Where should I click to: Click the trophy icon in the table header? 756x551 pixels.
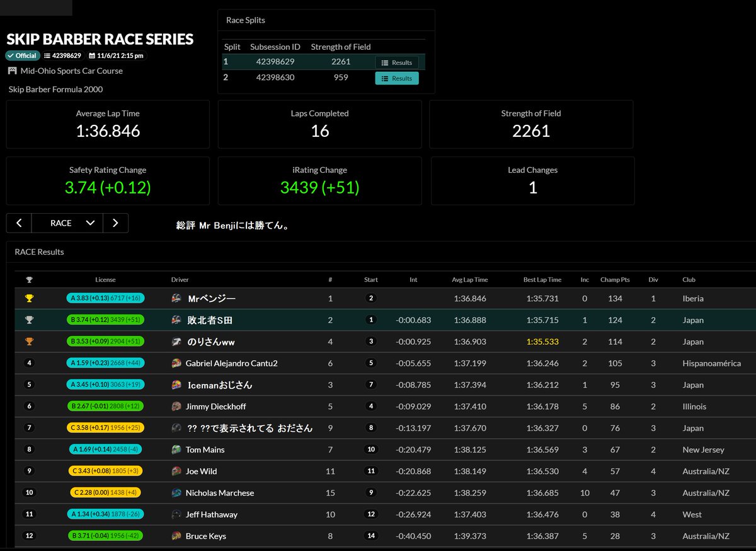(29, 280)
